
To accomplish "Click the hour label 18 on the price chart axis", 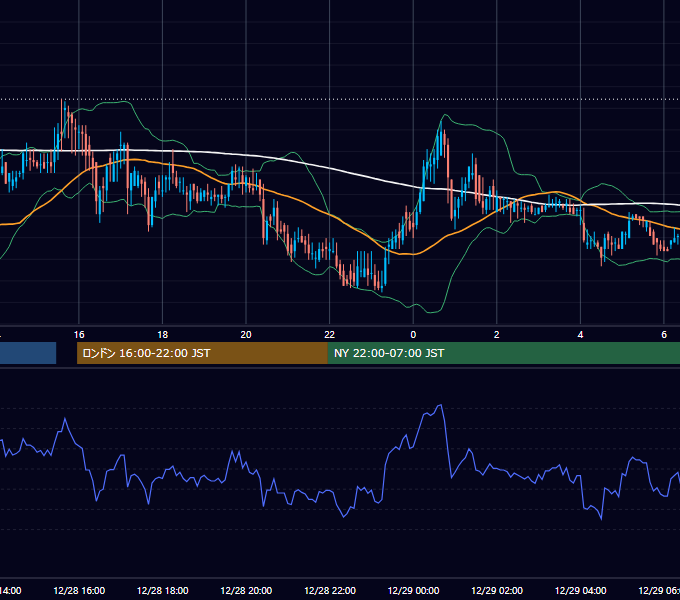I will point(163,335).
